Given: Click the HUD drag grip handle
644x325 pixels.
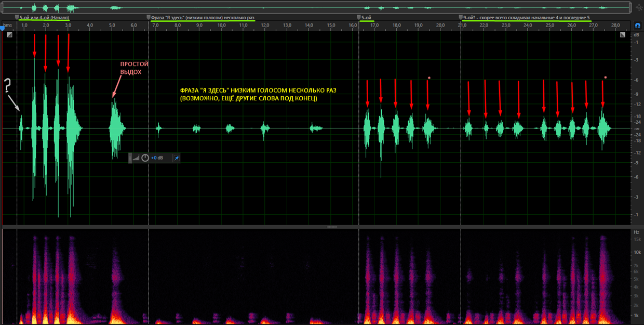Looking at the screenshot, I should [130, 158].
